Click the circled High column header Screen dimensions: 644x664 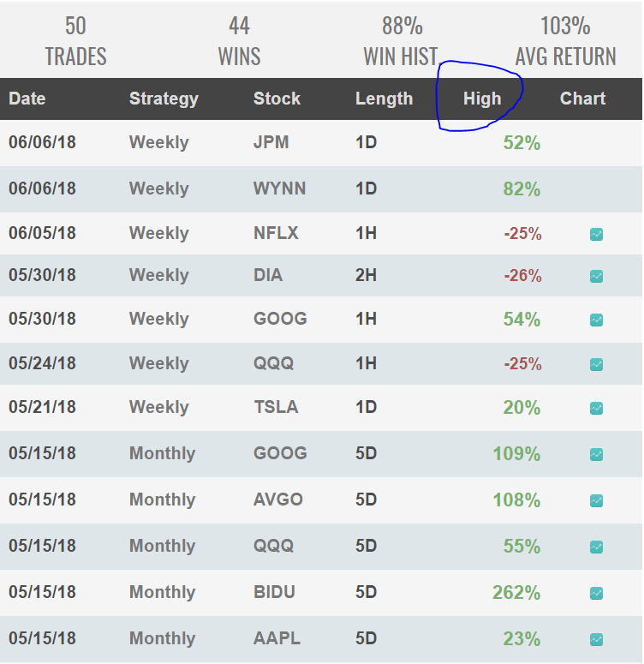(x=482, y=99)
